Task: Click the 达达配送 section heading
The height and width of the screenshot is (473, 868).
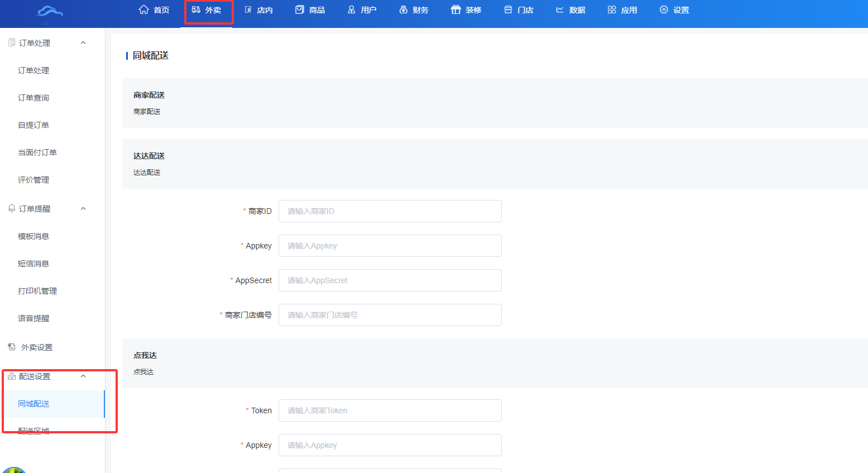Action: coord(149,156)
